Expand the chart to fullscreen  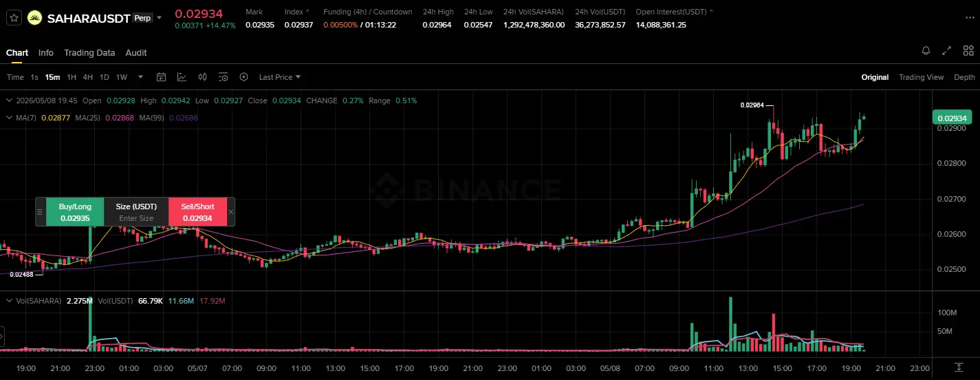tap(947, 51)
